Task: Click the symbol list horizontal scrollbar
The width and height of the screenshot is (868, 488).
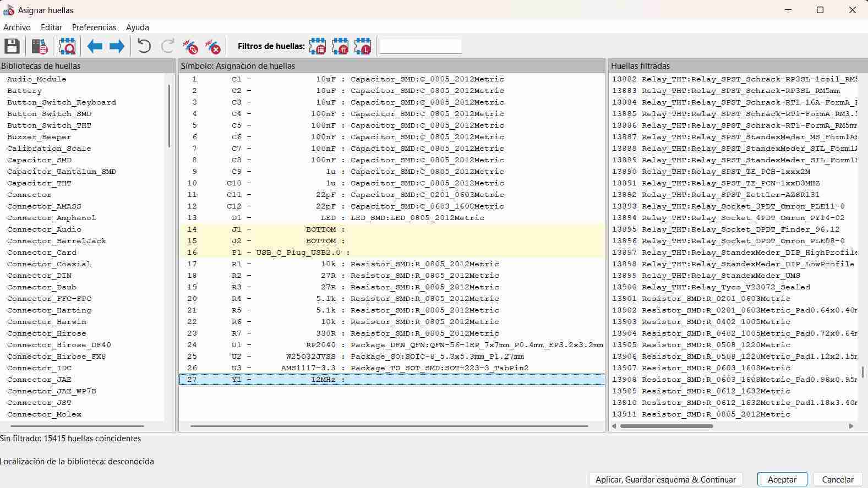Action: coord(389,426)
